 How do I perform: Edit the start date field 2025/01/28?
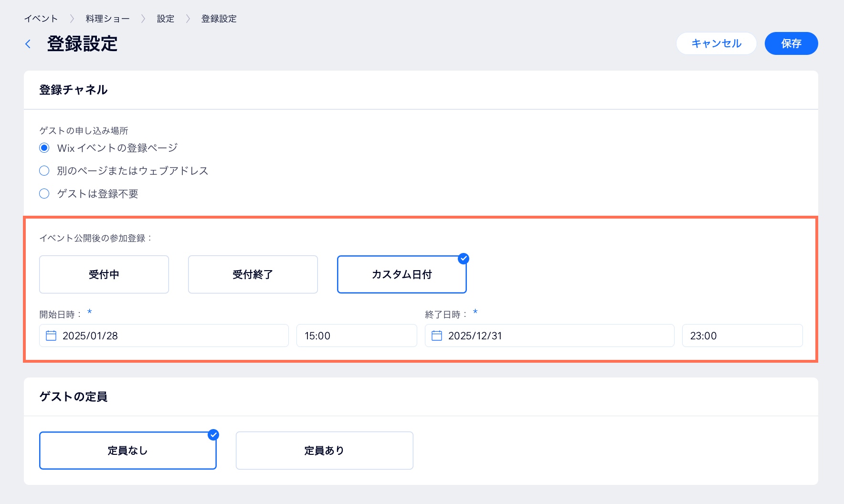tap(164, 336)
